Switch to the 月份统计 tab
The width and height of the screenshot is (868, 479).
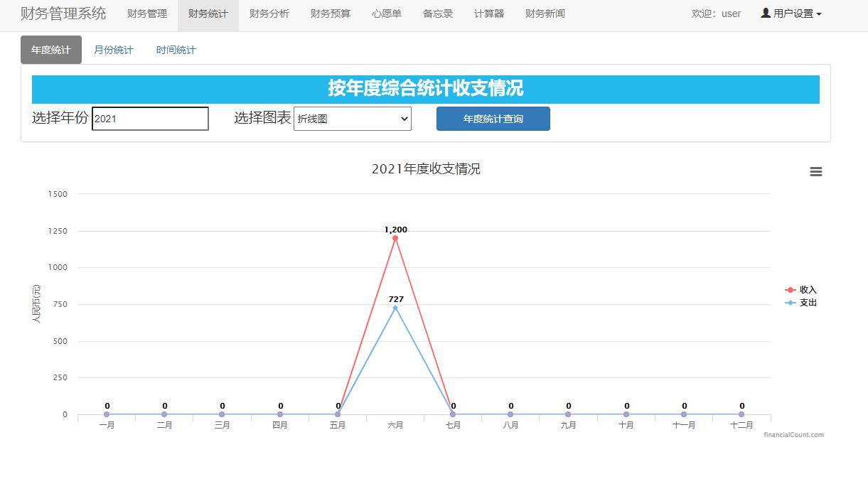coord(114,49)
